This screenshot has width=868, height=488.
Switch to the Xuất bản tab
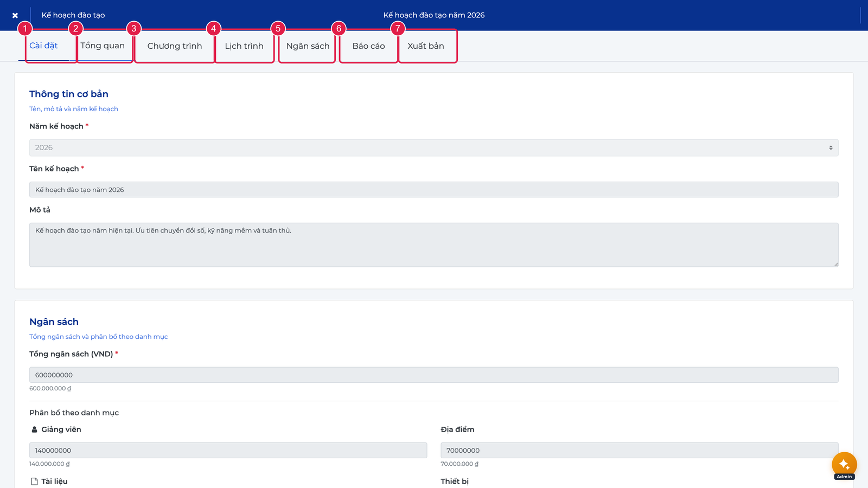point(426,46)
